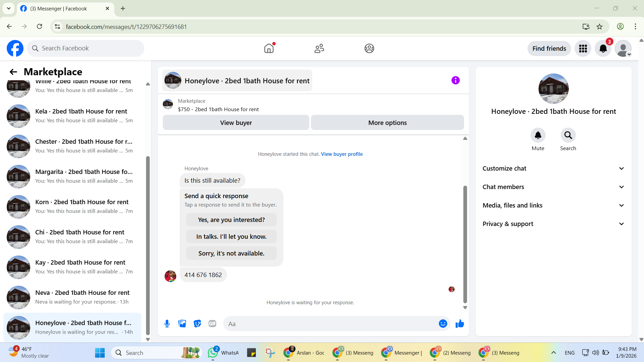Open Snipping Tool from the taskbar
The image size is (644, 362).
[x=270, y=353]
